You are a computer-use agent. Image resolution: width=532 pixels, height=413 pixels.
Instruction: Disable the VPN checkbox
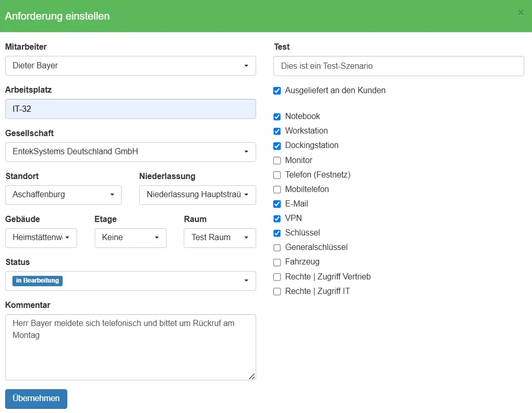click(277, 219)
